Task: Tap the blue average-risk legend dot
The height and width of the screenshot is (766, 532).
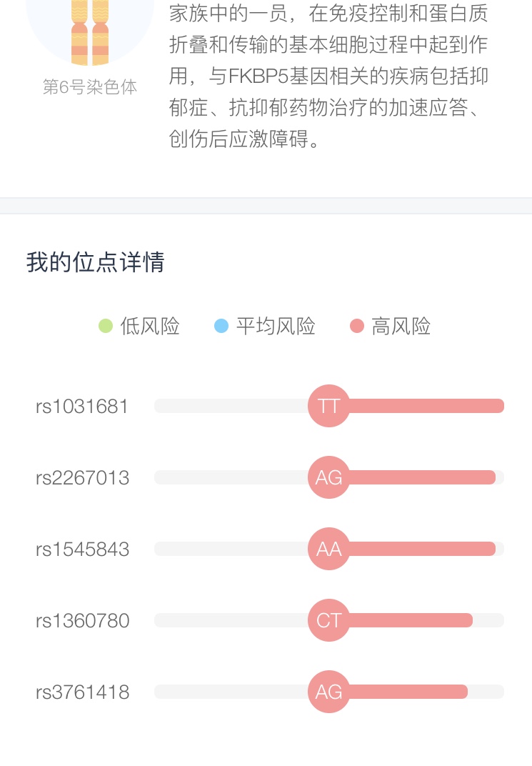Action: [221, 326]
